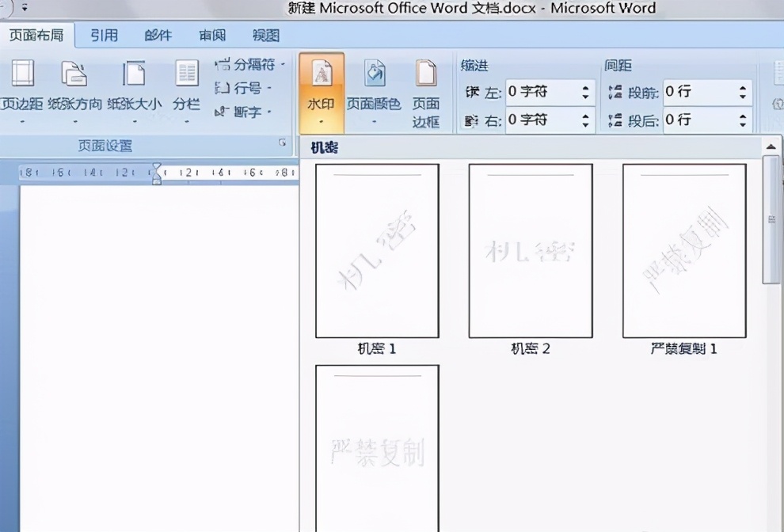
Task: Decrease the right indent with spinner down
Action: click(585, 124)
